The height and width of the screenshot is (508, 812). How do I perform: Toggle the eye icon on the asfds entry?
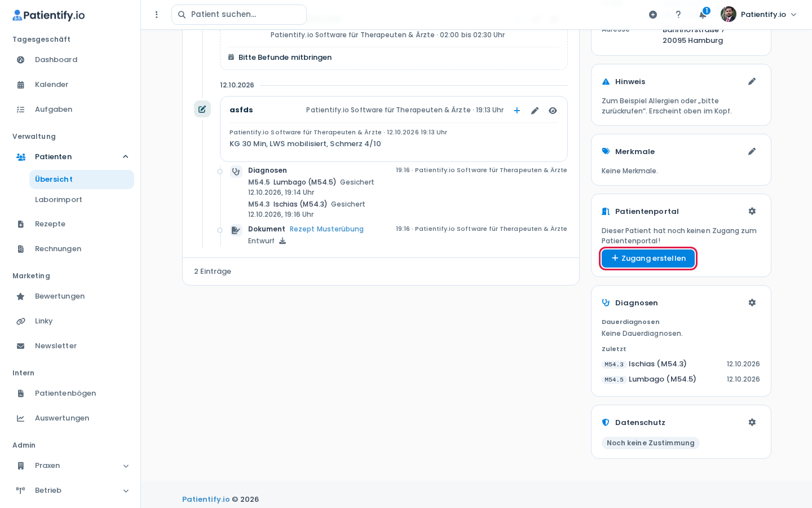[553, 111]
